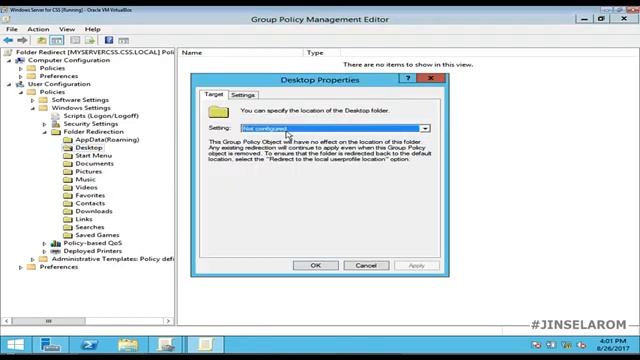Open the Help menu
Screen dimensions: 640x360
click(x=93, y=29)
